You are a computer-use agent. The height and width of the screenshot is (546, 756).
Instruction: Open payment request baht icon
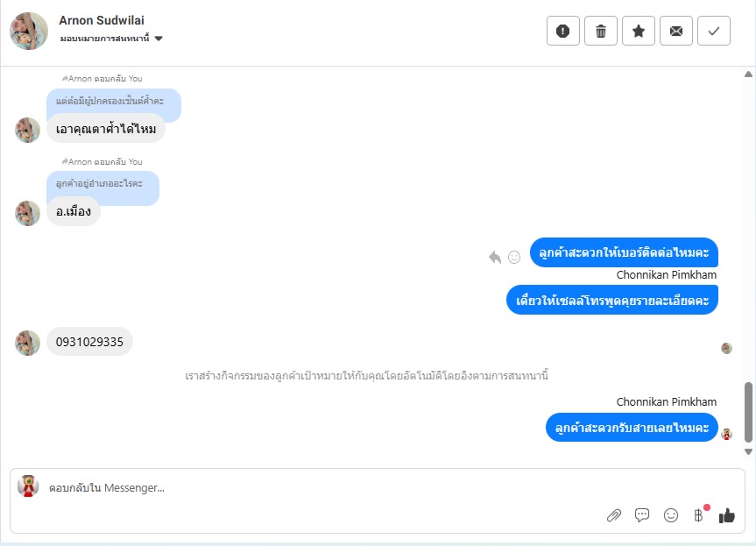698,515
